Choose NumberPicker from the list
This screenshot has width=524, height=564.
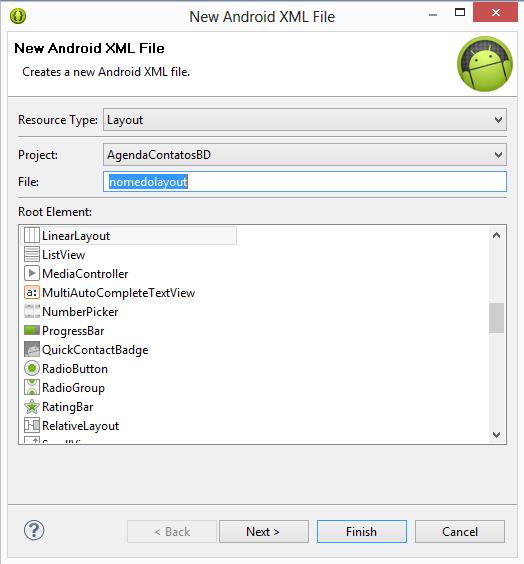80,312
